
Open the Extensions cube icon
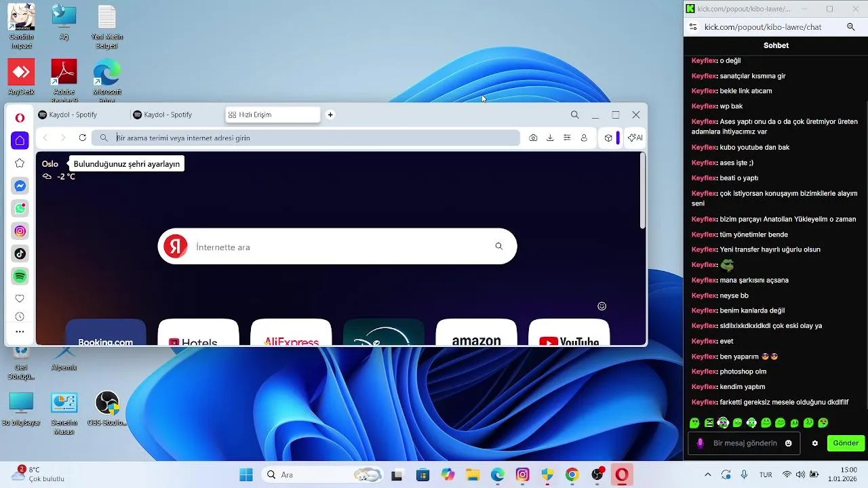[608, 138]
